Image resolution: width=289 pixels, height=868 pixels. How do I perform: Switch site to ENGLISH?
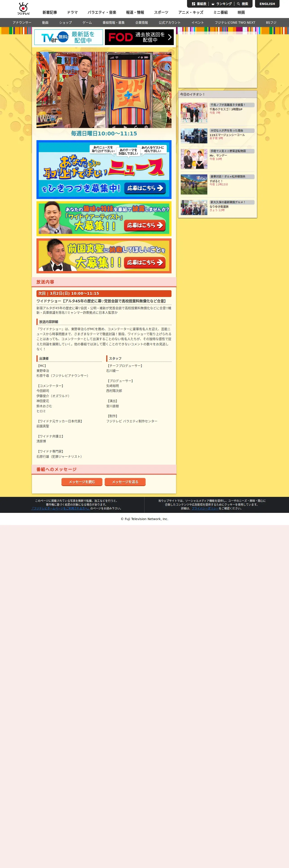click(267, 4)
